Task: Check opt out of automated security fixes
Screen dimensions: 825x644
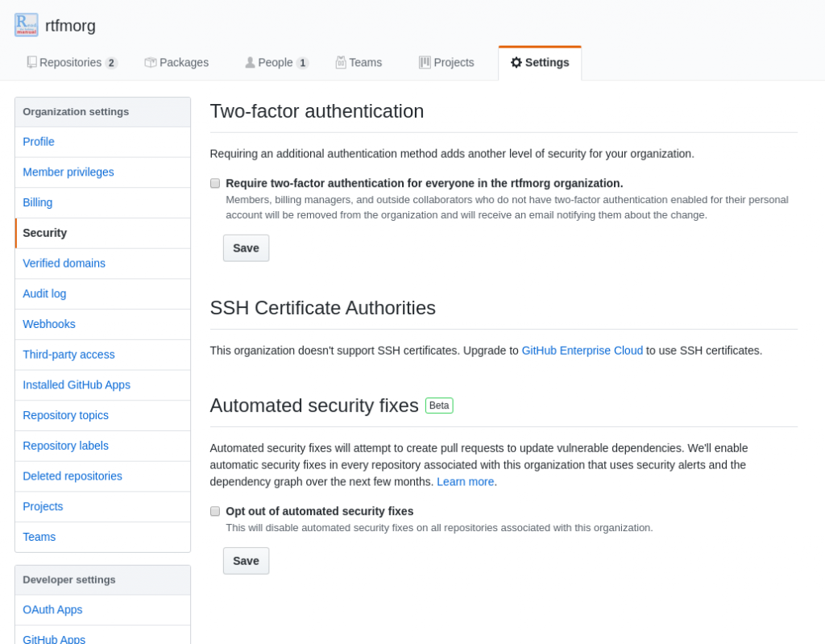Action: pos(215,511)
